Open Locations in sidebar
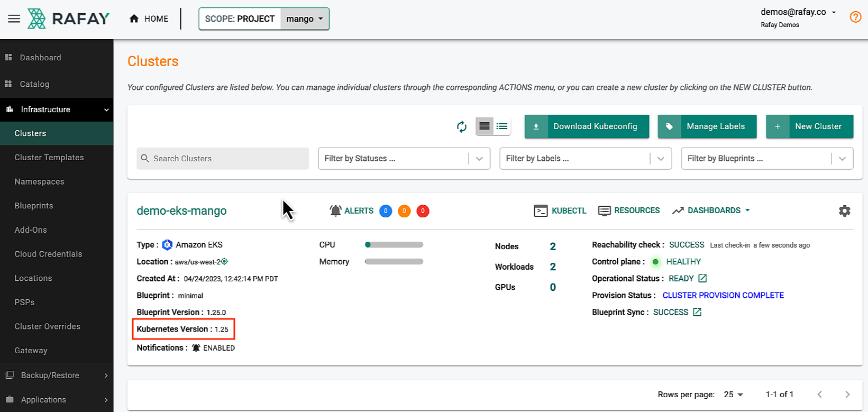Viewport: 868px width, 412px height. (x=57, y=278)
